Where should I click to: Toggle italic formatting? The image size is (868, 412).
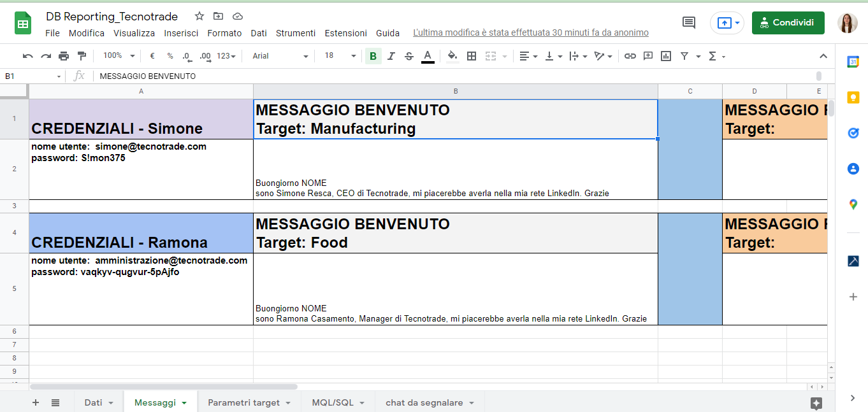tap(391, 56)
